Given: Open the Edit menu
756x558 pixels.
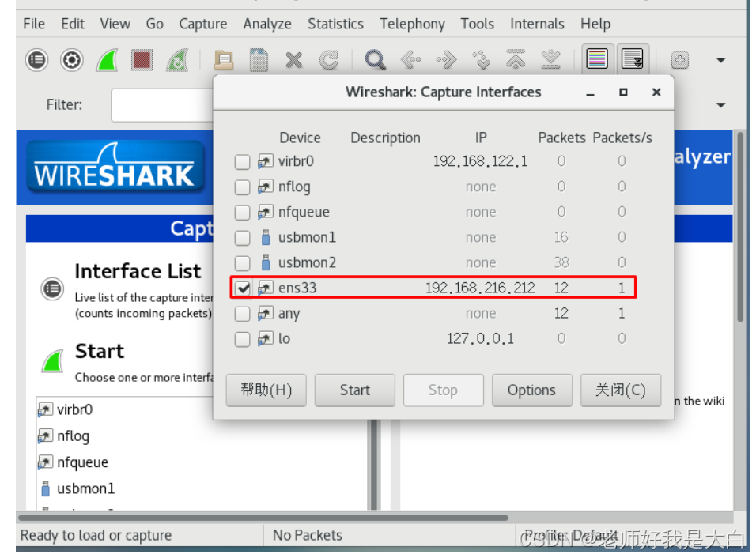Looking at the screenshot, I should [72, 24].
